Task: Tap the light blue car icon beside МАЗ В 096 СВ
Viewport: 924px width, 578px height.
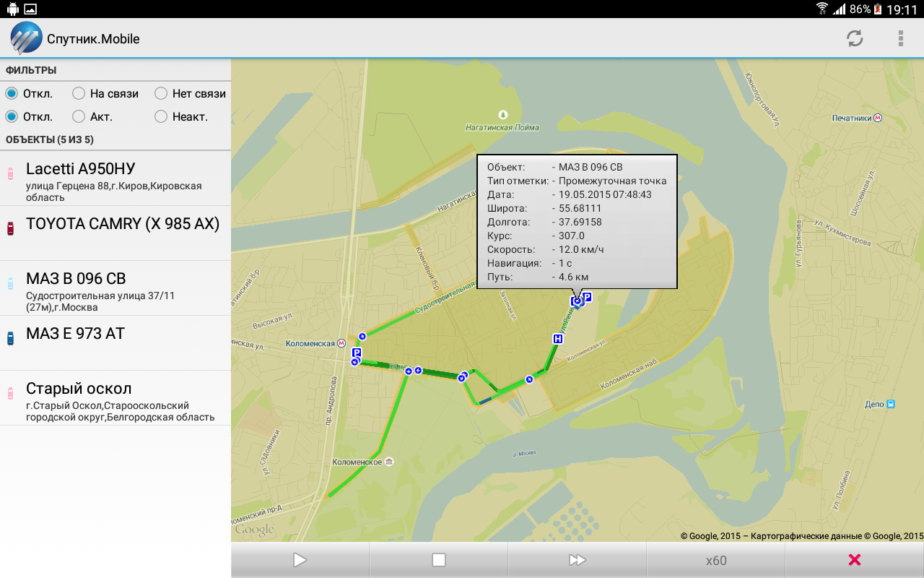Action: point(10,283)
